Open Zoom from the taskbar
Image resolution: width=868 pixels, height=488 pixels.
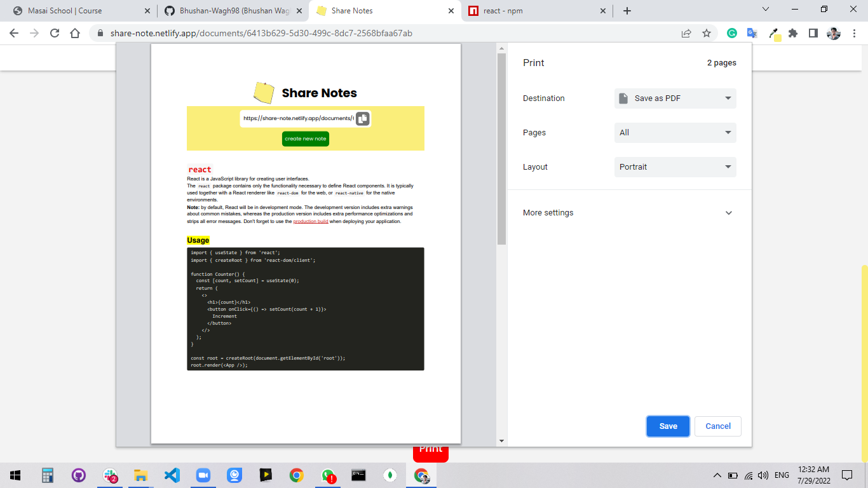click(203, 475)
